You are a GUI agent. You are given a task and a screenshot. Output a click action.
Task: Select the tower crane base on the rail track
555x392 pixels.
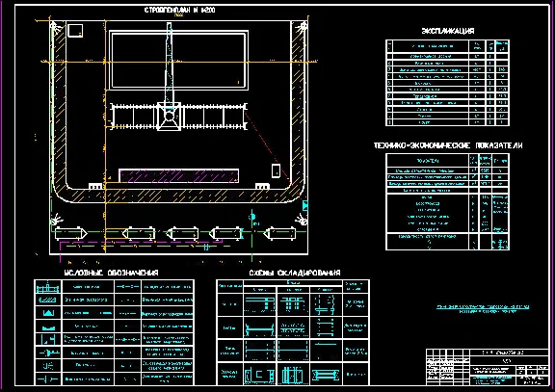(x=169, y=117)
